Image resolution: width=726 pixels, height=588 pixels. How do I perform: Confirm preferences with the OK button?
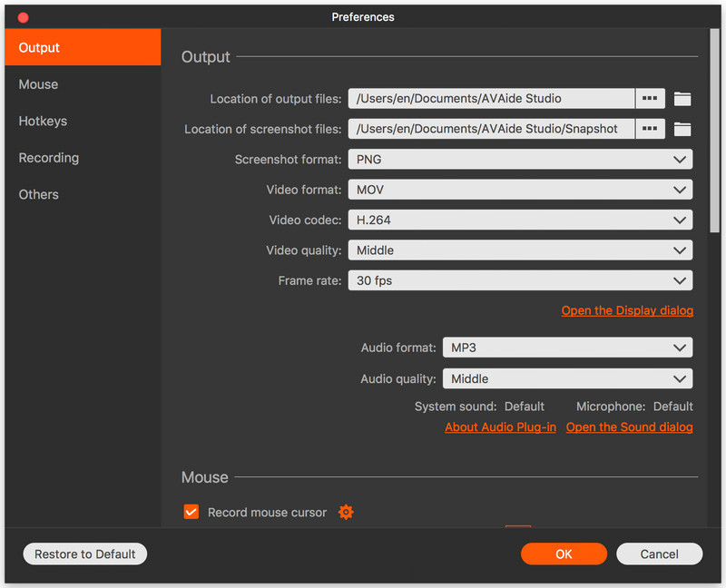(564, 554)
